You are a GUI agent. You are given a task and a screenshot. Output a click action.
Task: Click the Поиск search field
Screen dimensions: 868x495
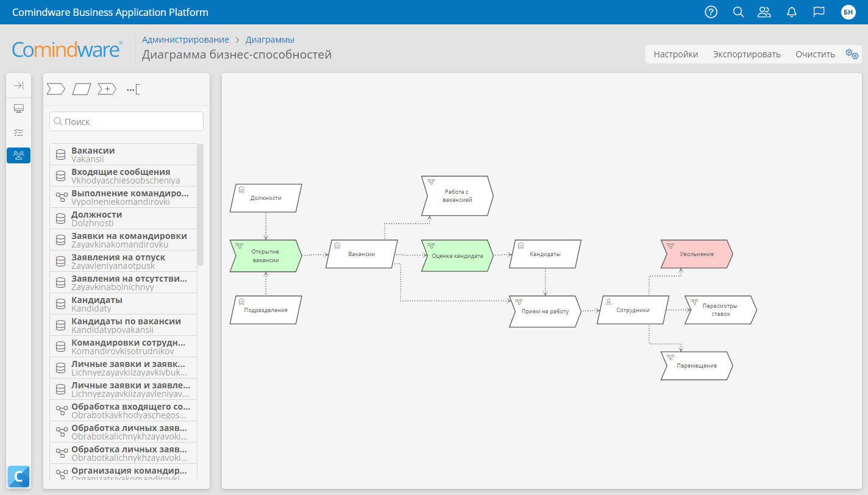[x=127, y=121]
